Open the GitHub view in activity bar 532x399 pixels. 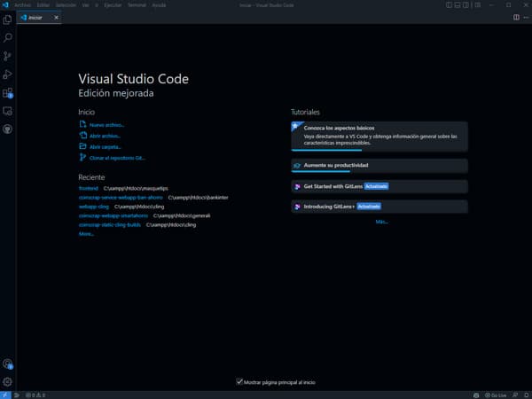(7, 129)
